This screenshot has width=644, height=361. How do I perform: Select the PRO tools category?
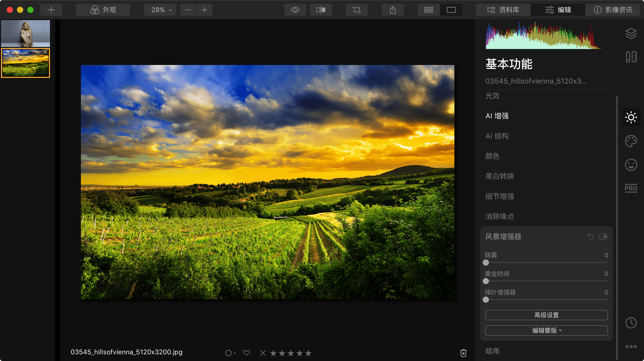coord(631,188)
